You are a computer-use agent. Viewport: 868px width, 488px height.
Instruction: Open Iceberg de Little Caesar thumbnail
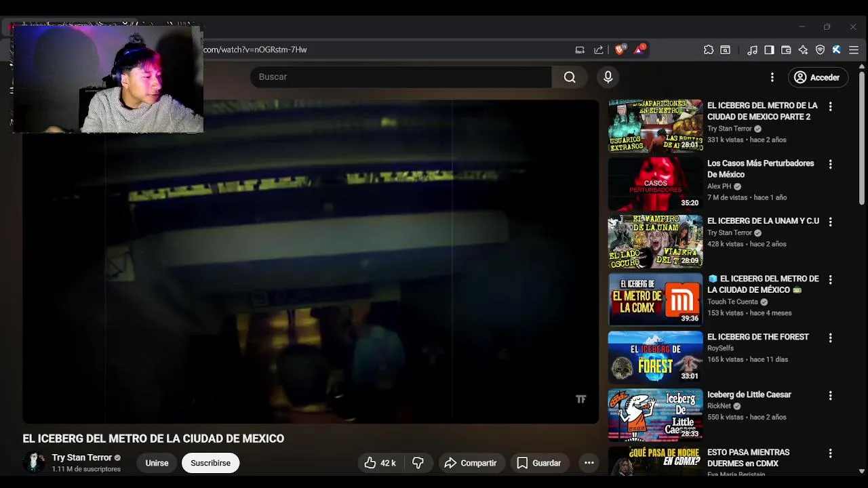[655, 415]
